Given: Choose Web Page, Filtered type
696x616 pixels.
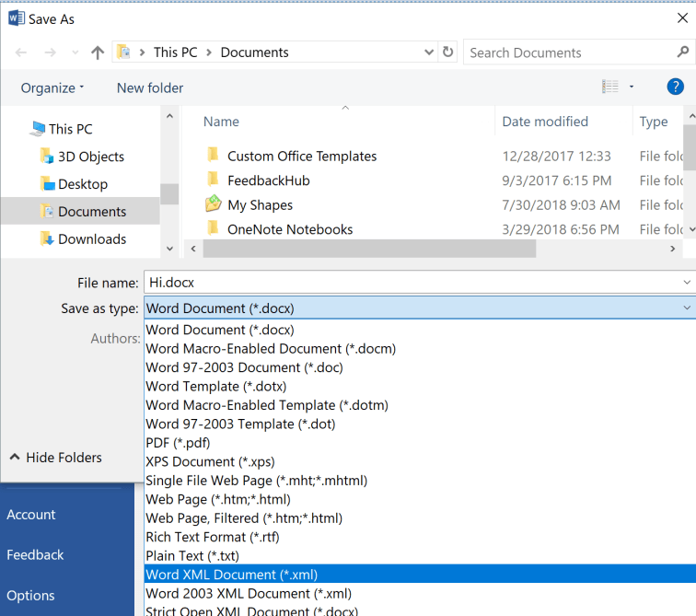Looking at the screenshot, I should click(420, 518).
